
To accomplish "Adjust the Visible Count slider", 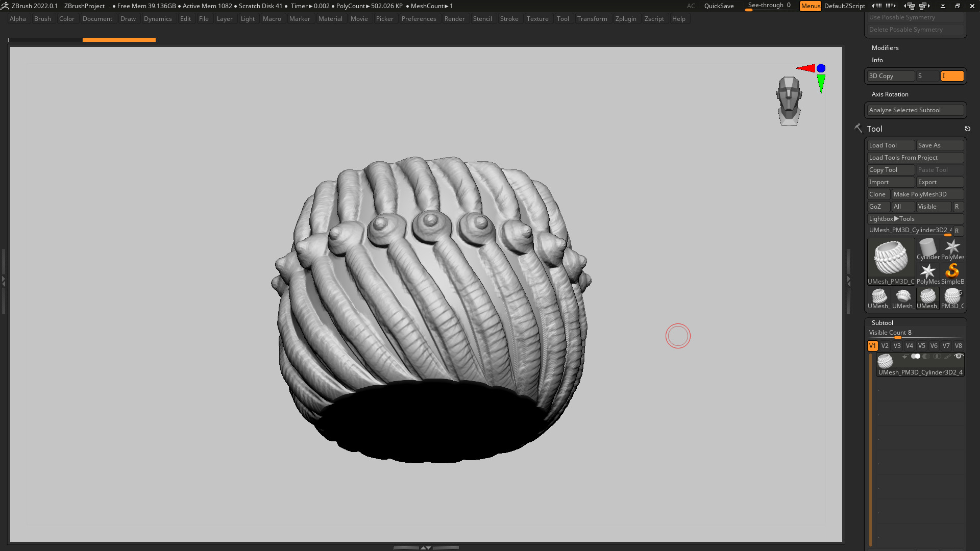I will pos(915,333).
